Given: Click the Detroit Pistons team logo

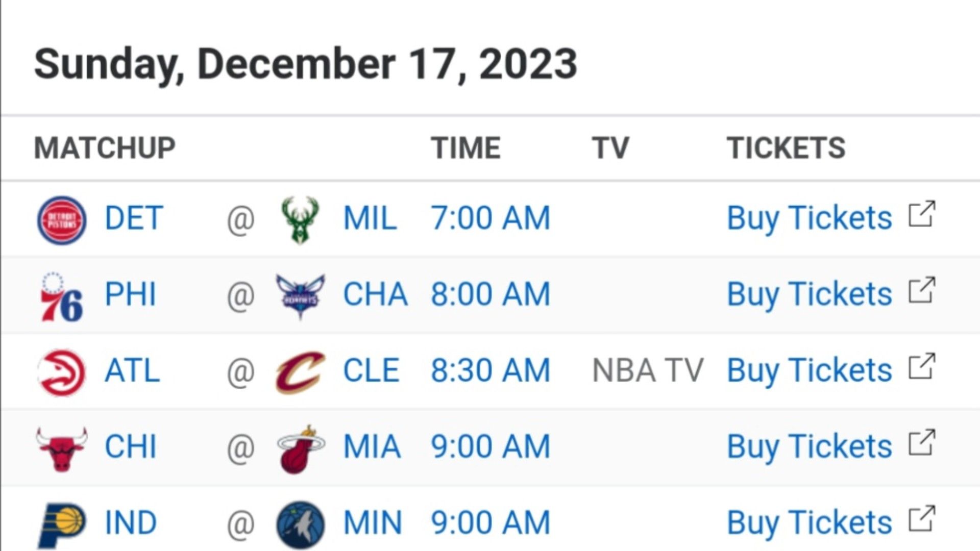Looking at the screenshot, I should [62, 220].
